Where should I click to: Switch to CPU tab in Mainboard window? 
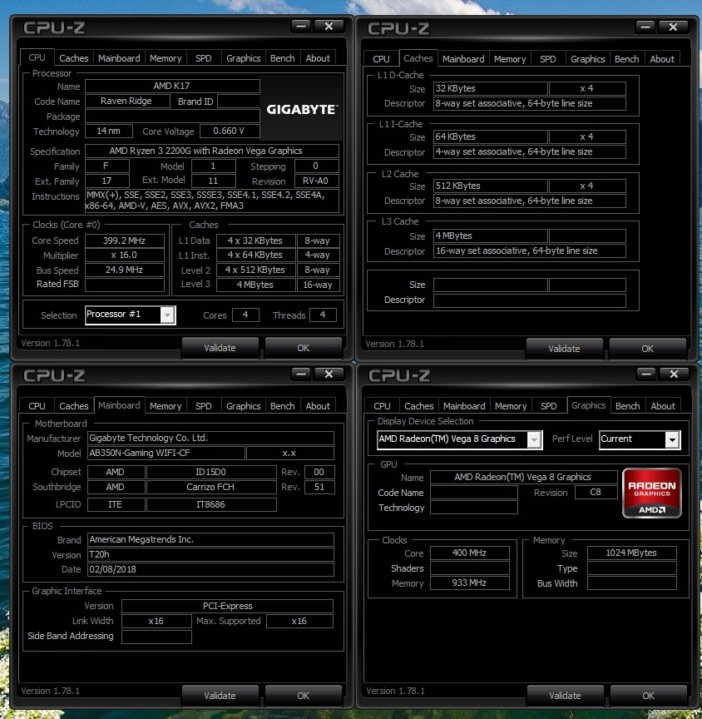[x=37, y=406]
